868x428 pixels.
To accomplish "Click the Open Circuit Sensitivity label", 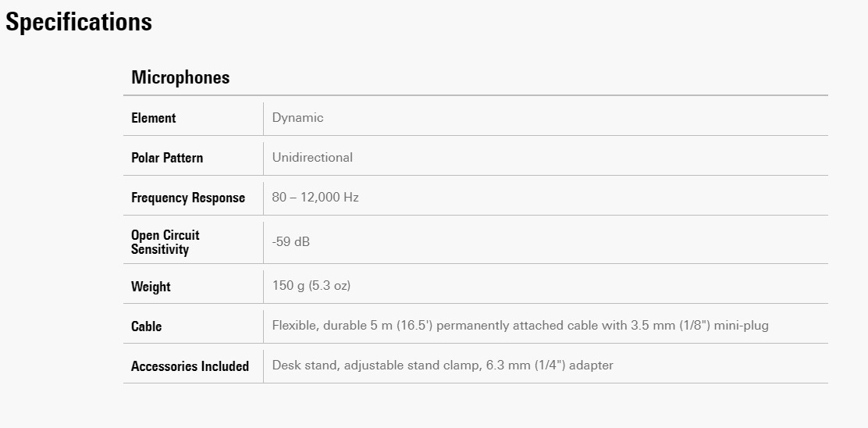I will point(165,242).
